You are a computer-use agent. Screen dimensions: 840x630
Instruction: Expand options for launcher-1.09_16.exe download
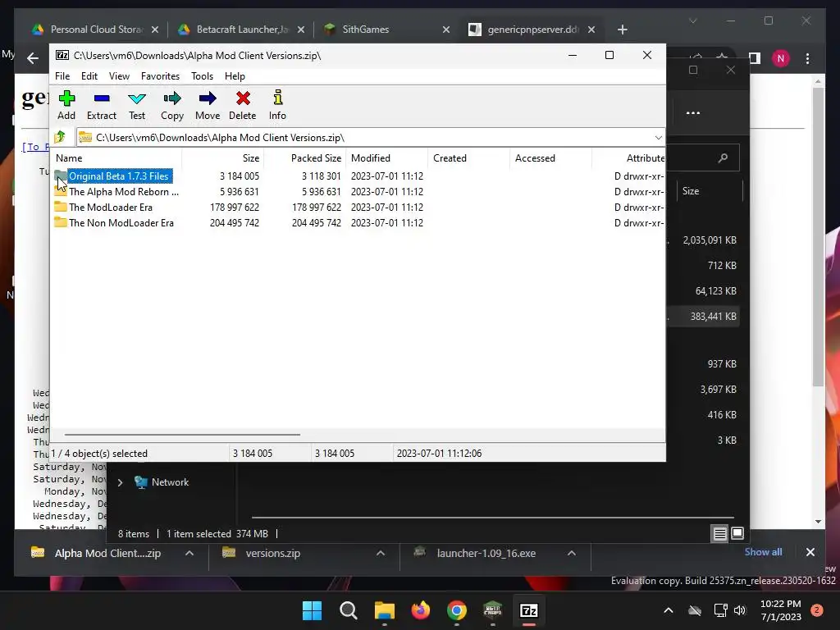572,554
